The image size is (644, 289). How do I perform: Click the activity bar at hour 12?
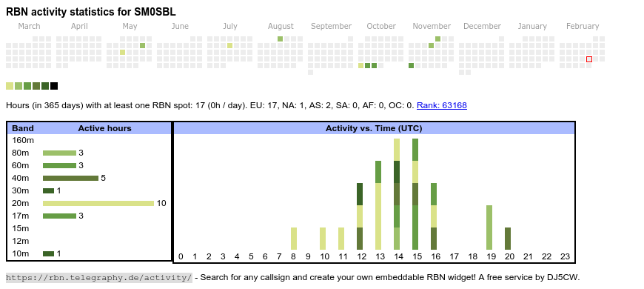click(360, 216)
